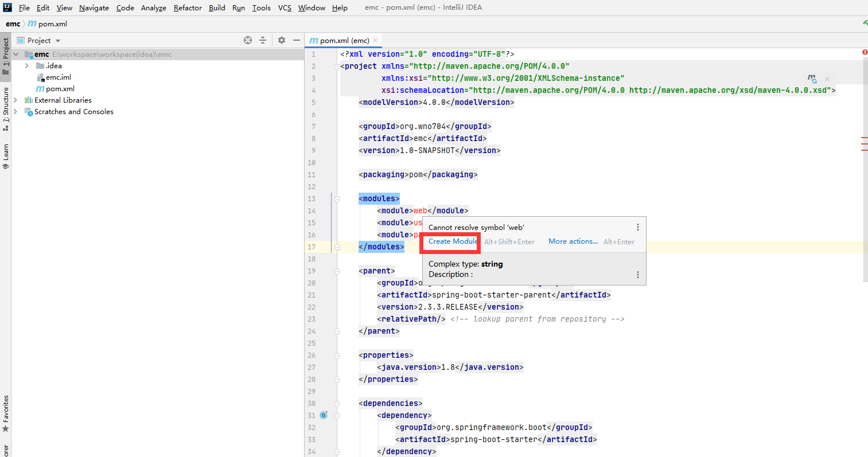Click the Collapse All icon in Project panel
This screenshot has height=457, width=868.
[263, 40]
